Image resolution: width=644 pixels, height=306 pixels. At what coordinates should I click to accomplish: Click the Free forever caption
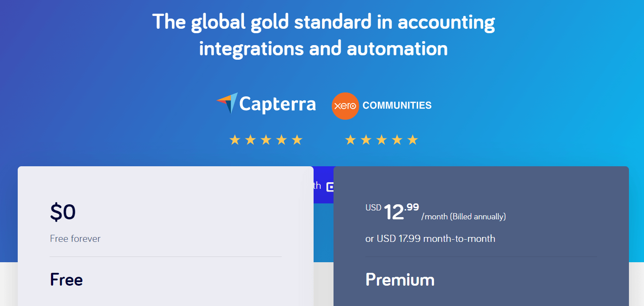coord(75,239)
